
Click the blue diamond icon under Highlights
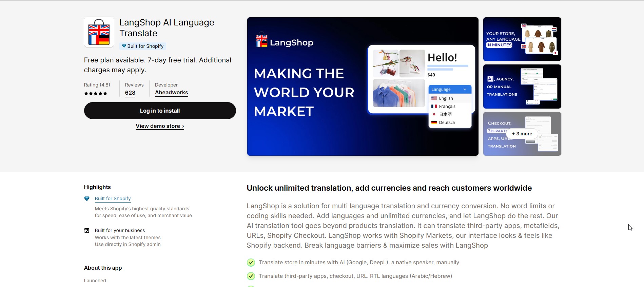click(x=87, y=199)
